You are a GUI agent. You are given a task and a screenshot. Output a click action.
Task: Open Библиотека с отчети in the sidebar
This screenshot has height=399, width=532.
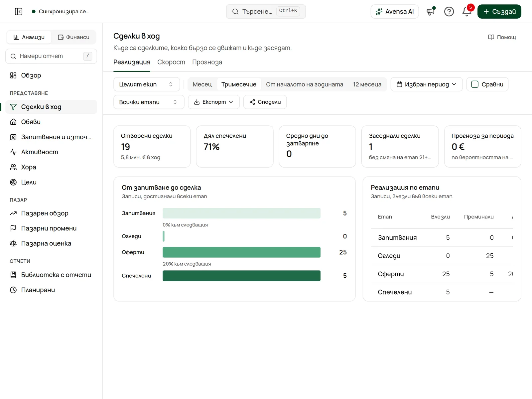tap(51, 275)
